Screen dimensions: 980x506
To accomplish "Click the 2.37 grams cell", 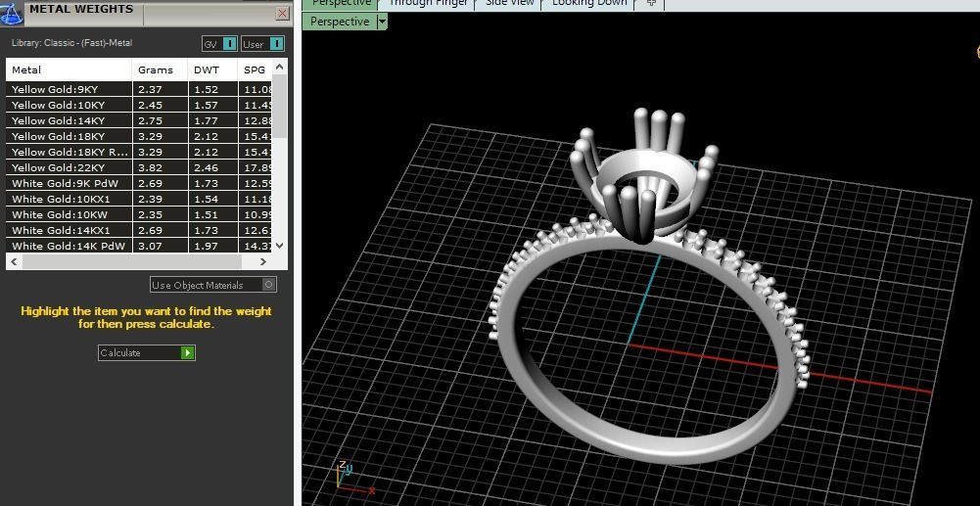I will click(x=160, y=89).
